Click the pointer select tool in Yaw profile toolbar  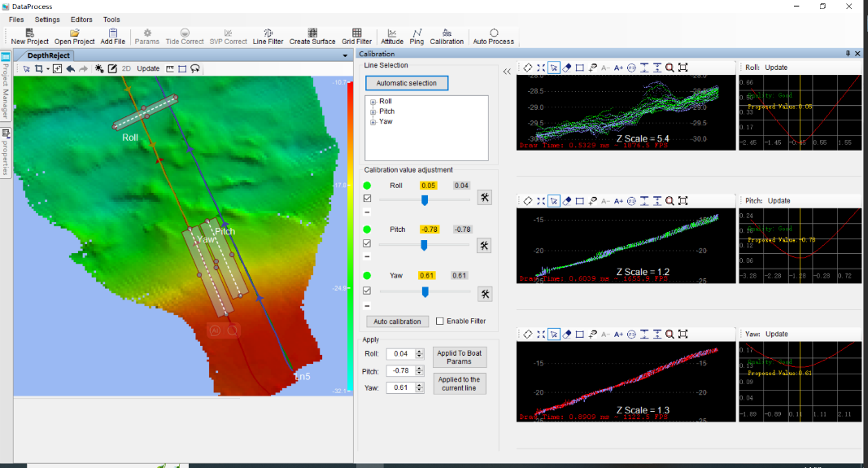tap(553, 335)
